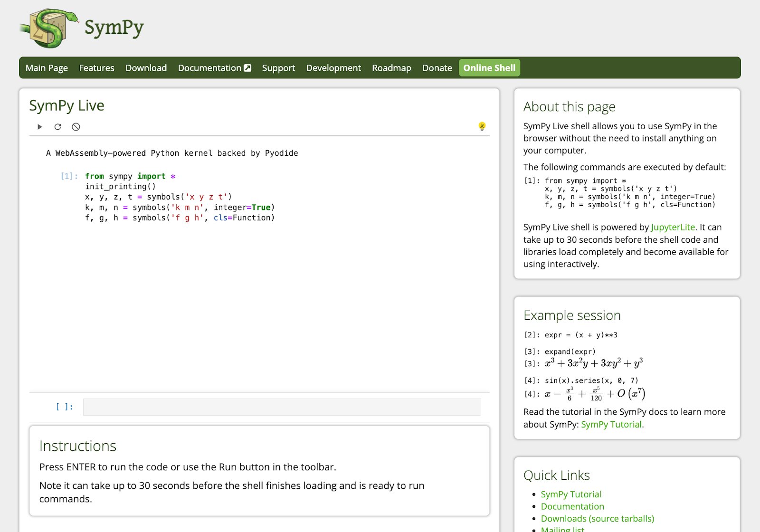Click the executed cell [1] code block
The width and height of the screenshot is (760, 532).
[x=180, y=197]
